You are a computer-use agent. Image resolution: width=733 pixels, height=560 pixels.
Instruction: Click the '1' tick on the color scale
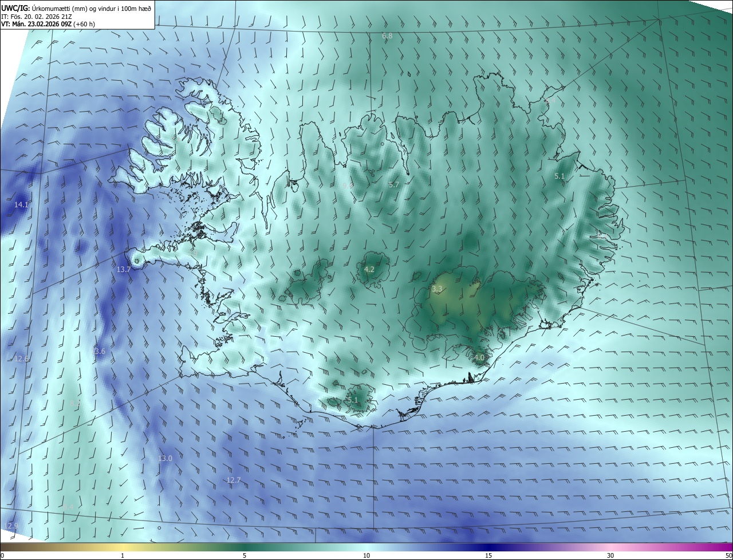123,556
